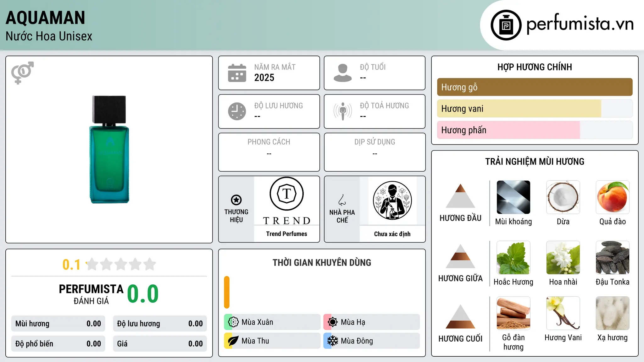Click the perfumer illustration icon

point(392,200)
